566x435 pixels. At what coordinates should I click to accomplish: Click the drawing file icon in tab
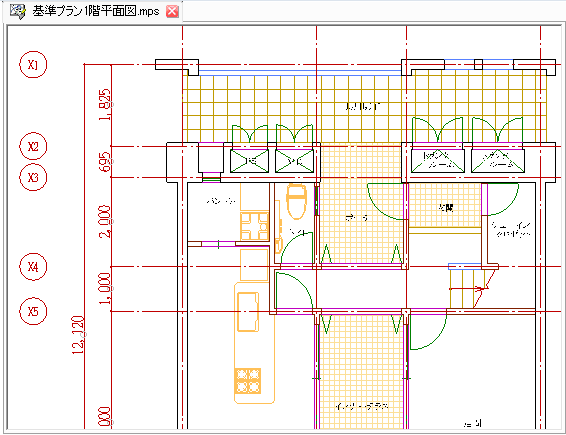tap(17, 12)
